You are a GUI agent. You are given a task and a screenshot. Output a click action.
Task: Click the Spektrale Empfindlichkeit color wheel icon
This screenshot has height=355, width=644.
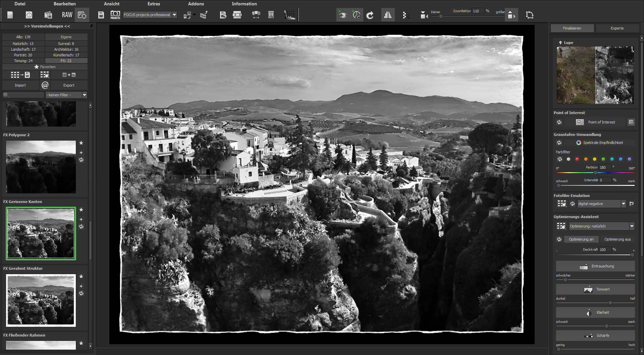click(578, 143)
